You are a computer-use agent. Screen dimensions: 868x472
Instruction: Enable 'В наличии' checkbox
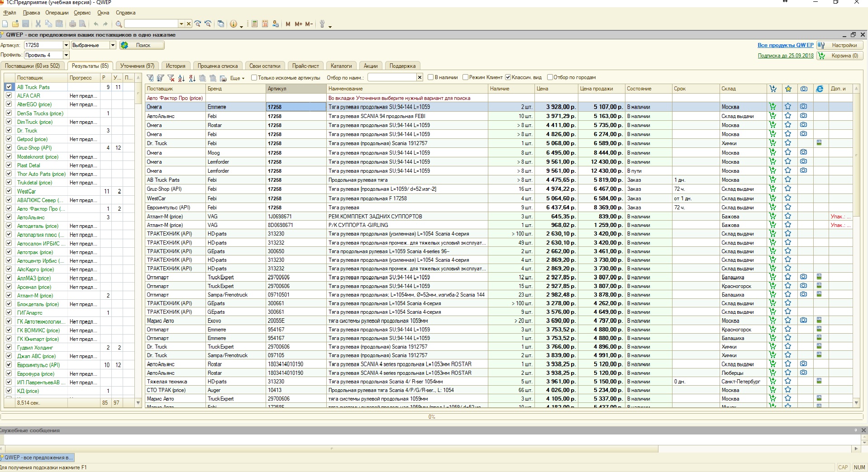431,77
